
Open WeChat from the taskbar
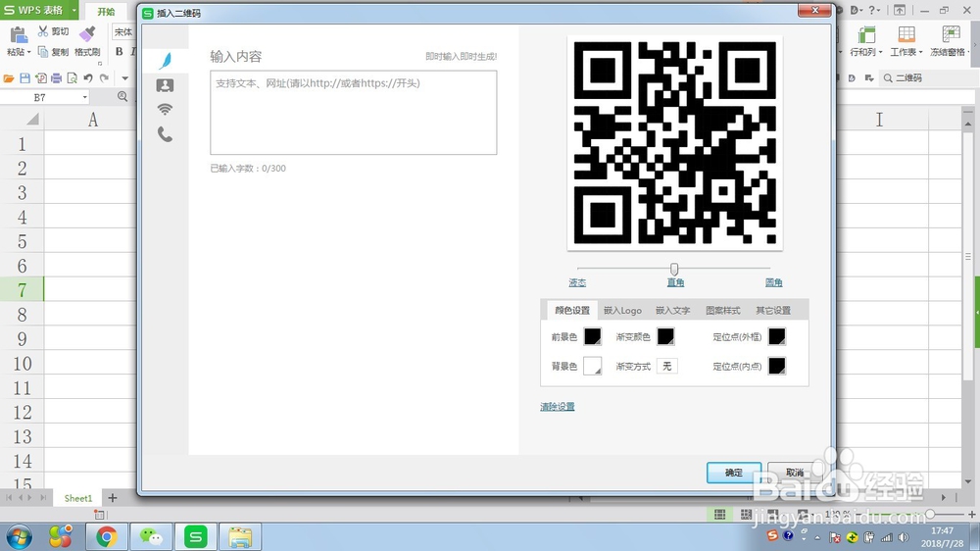click(151, 536)
